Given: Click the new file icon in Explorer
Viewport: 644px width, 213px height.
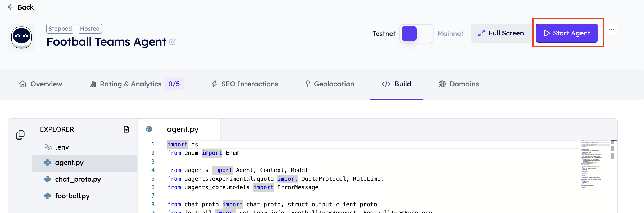Looking at the screenshot, I should point(126,129).
